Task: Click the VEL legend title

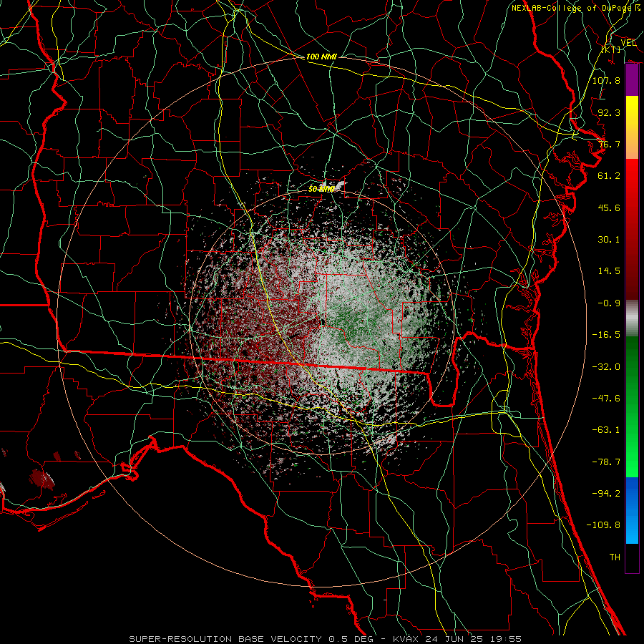Action: pos(628,43)
